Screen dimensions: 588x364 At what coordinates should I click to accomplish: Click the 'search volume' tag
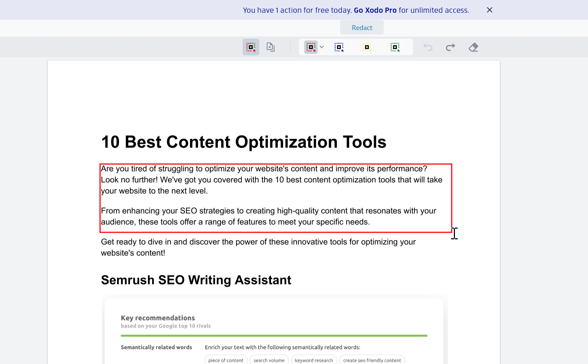[x=269, y=360]
